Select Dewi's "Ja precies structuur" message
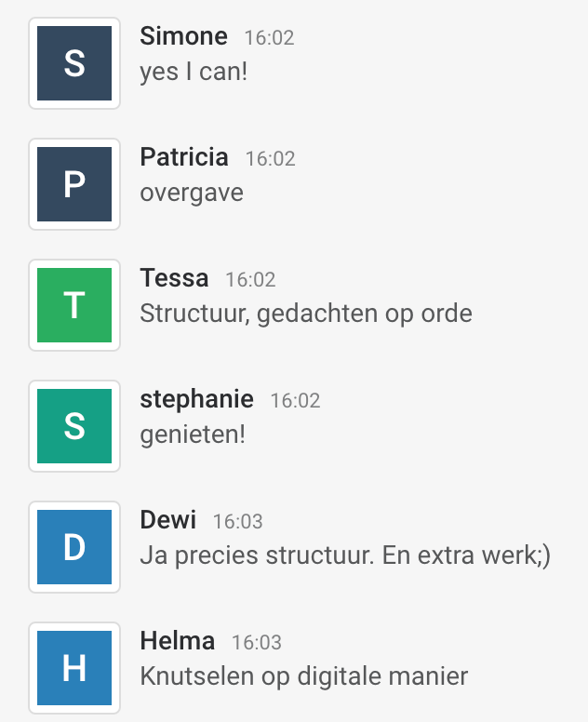Screen dimensions: 588x722 [x=345, y=555]
